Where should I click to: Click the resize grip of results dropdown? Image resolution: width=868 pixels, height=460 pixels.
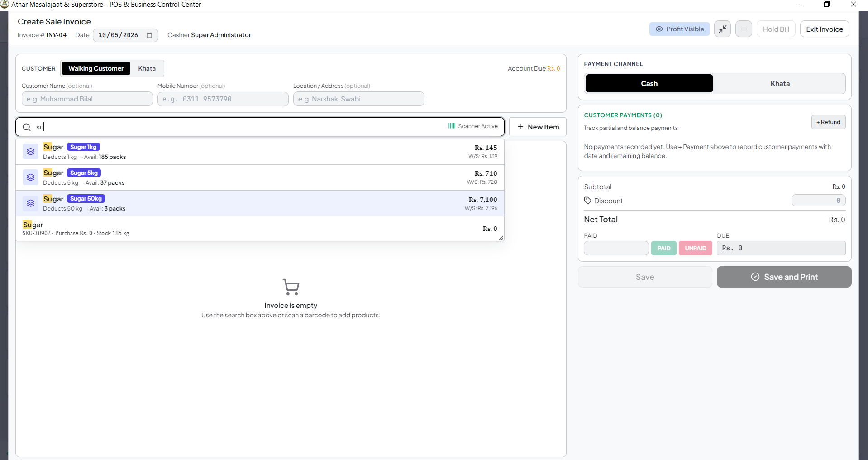[x=501, y=238]
